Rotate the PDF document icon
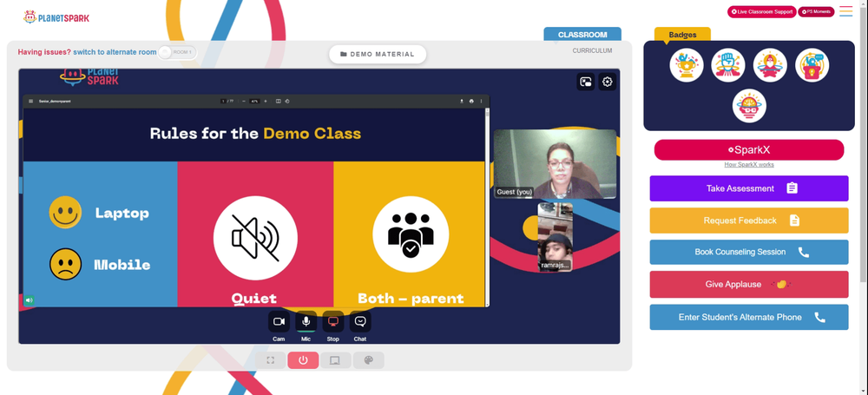The image size is (868, 395). [x=287, y=102]
